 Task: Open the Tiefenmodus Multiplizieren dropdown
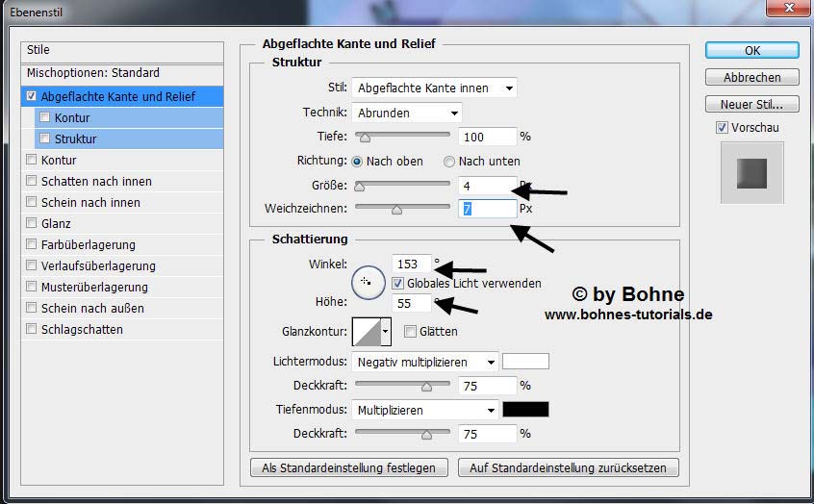(x=424, y=410)
